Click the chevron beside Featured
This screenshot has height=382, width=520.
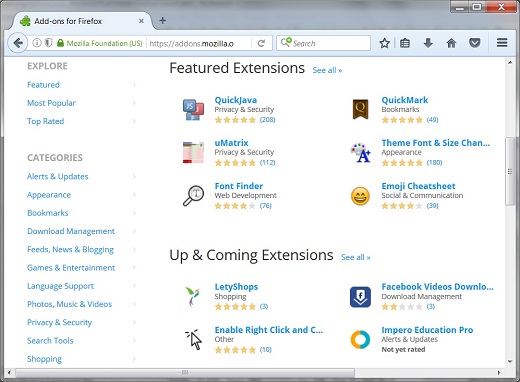pos(134,85)
